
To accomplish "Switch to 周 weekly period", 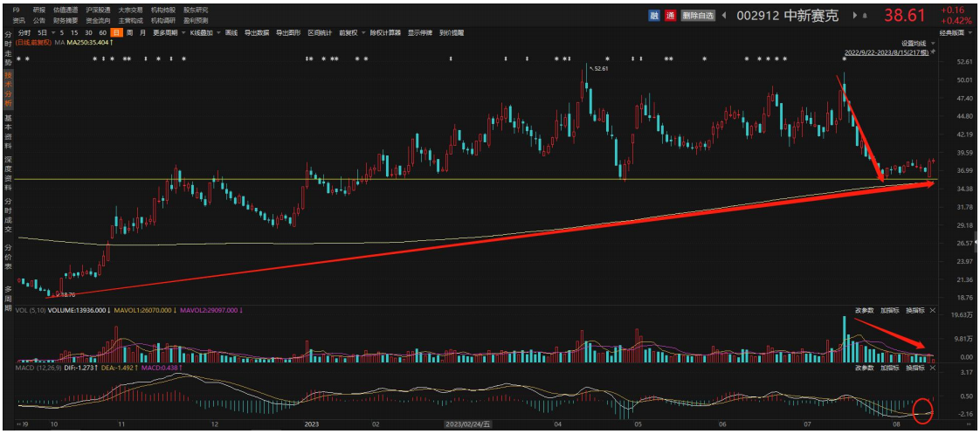I will [129, 32].
